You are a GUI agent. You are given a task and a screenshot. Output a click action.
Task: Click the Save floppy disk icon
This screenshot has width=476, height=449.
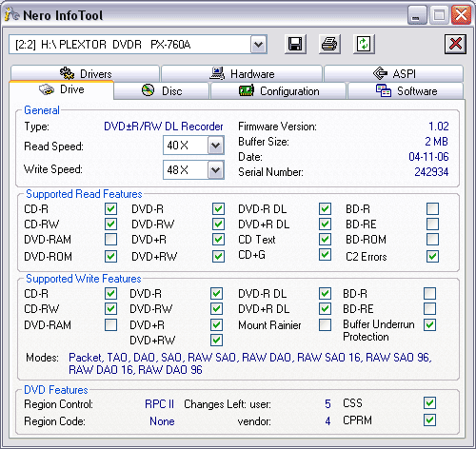295,44
